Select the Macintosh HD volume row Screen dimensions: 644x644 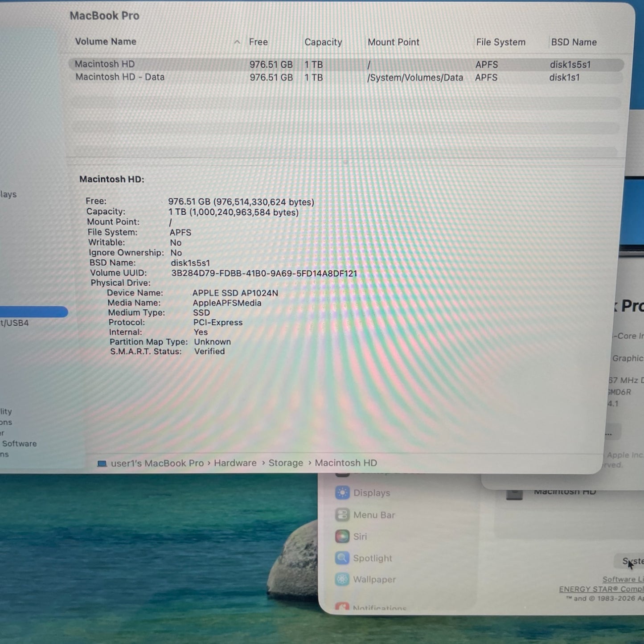tap(346, 65)
